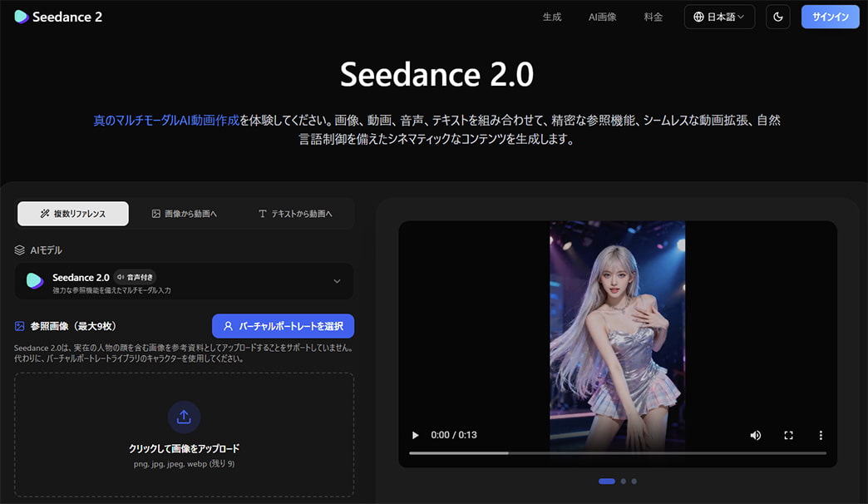Click the Seedance 2 logo icon
The height and width of the screenshot is (504, 868).
point(20,16)
